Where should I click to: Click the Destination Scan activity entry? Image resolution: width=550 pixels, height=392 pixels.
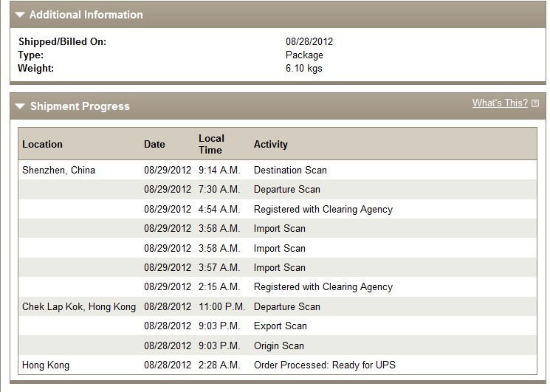290,170
